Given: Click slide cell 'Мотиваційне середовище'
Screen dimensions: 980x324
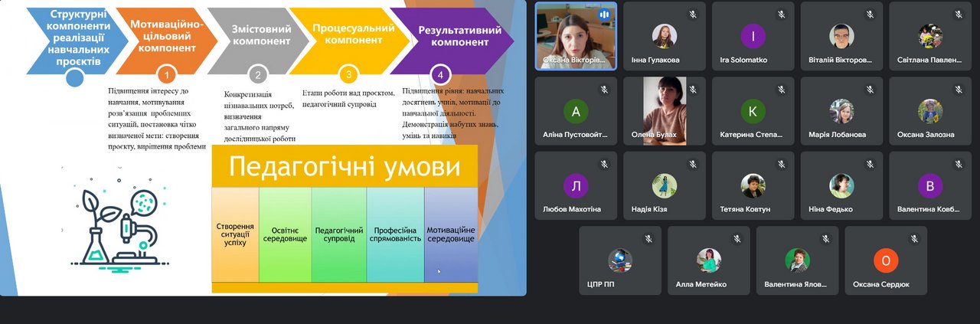Looking at the screenshot, I should (x=451, y=234).
